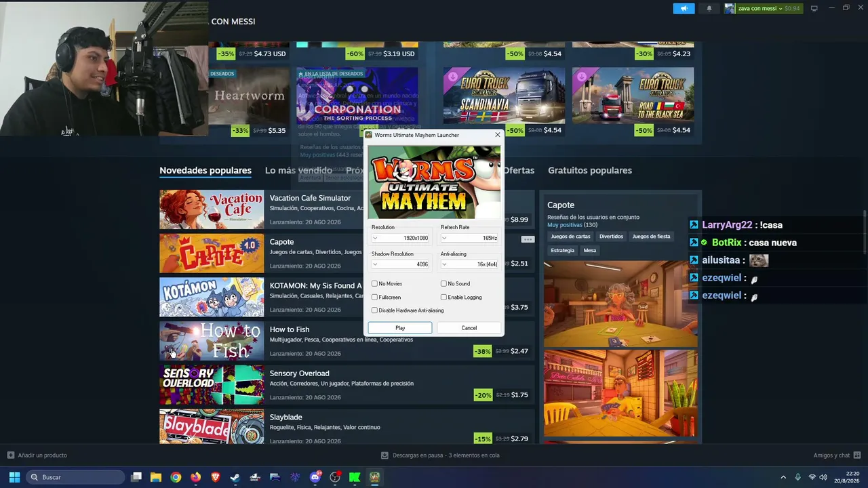
Task: Launch Google Chrome from taskbar
Action: (x=176, y=477)
